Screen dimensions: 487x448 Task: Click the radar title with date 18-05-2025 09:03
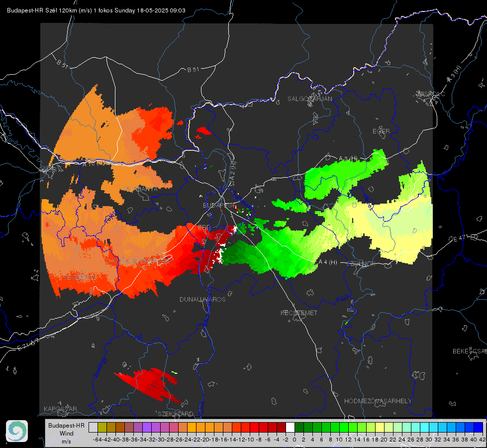pos(96,10)
